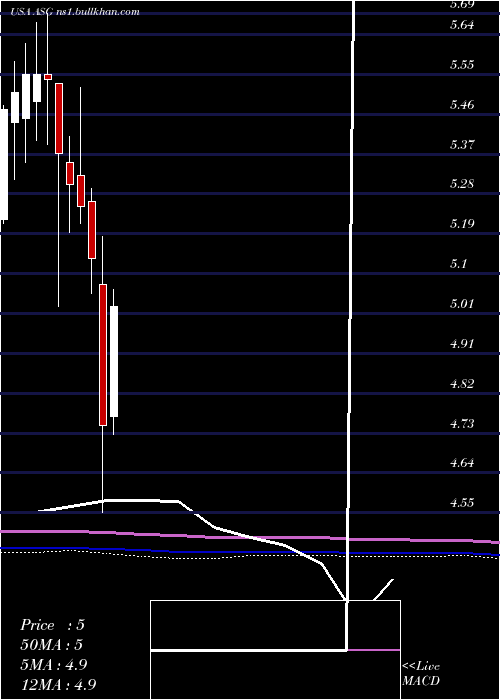Click the 4.73 price axis label
The height and width of the screenshot is (700, 500).
pos(462,423)
